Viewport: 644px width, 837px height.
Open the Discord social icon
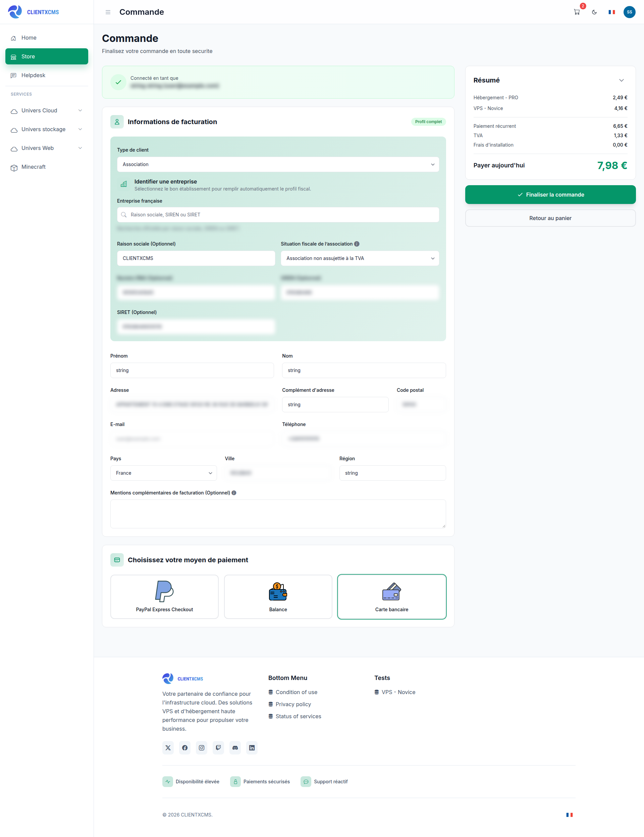tap(235, 748)
